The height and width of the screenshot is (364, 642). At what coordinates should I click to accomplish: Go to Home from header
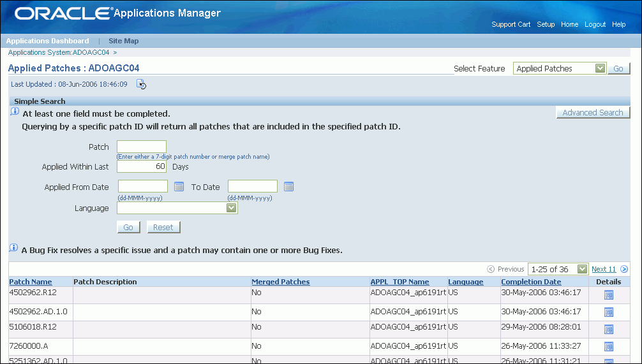pyautogui.click(x=569, y=24)
